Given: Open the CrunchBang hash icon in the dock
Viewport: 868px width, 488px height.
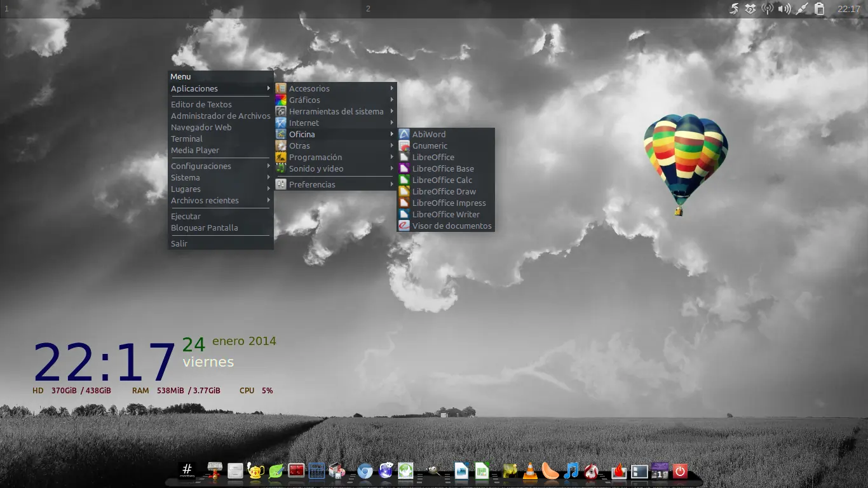Looking at the screenshot, I should 187,470.
